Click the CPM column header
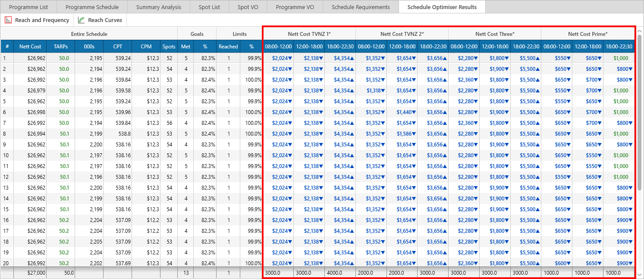 (146, 47)
